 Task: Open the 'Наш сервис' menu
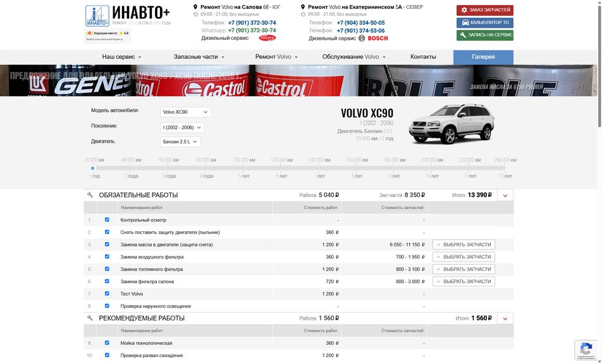(x=121, y=57)
